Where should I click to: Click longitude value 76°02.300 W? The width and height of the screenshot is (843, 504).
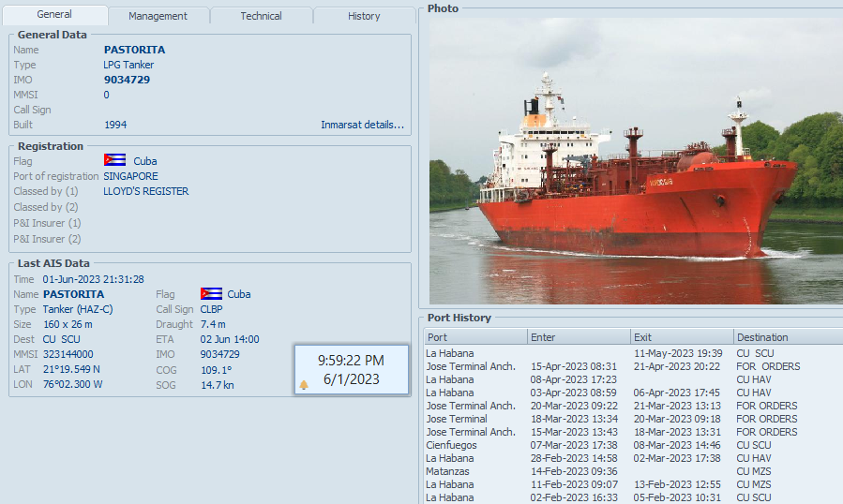[x=72, y=385]
